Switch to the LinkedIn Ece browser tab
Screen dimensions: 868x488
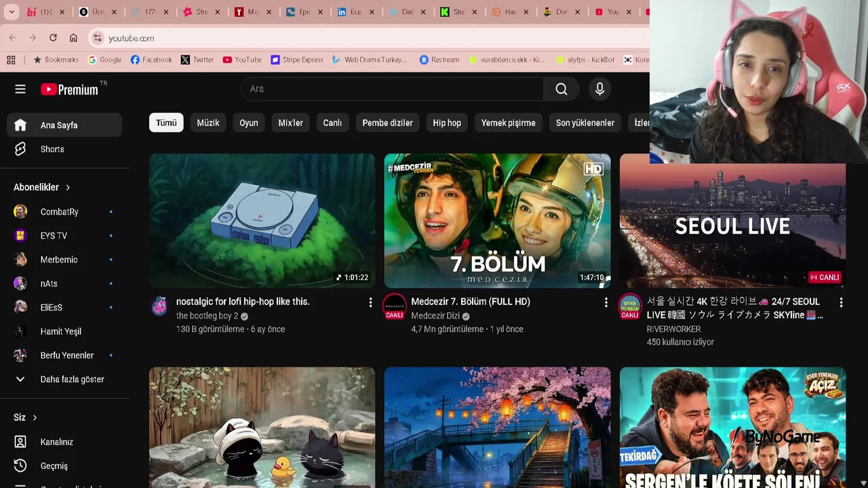(355, 12)
